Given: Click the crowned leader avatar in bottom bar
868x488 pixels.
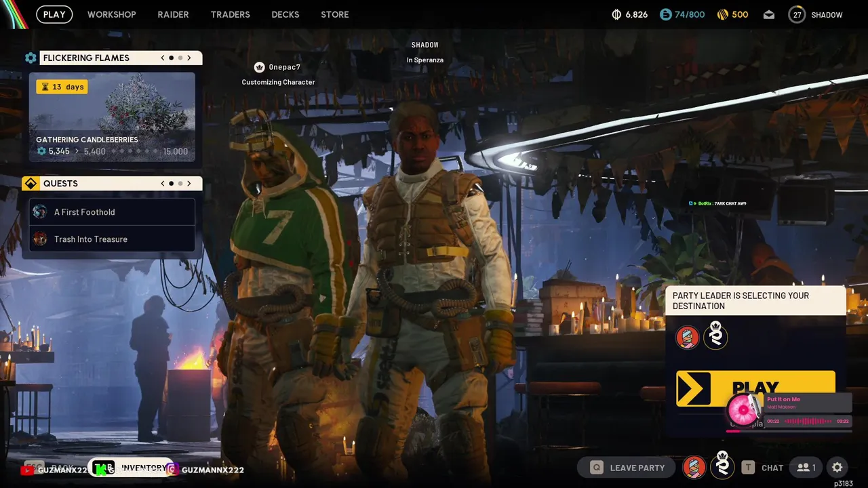Looking at the screenshot, I should pos(722,466).
